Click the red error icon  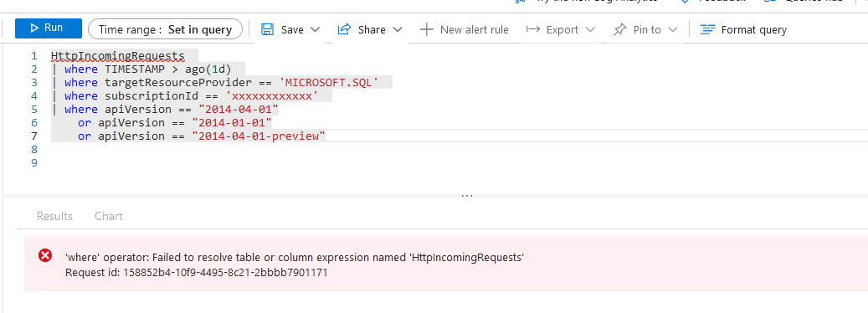tap(45, 255)
